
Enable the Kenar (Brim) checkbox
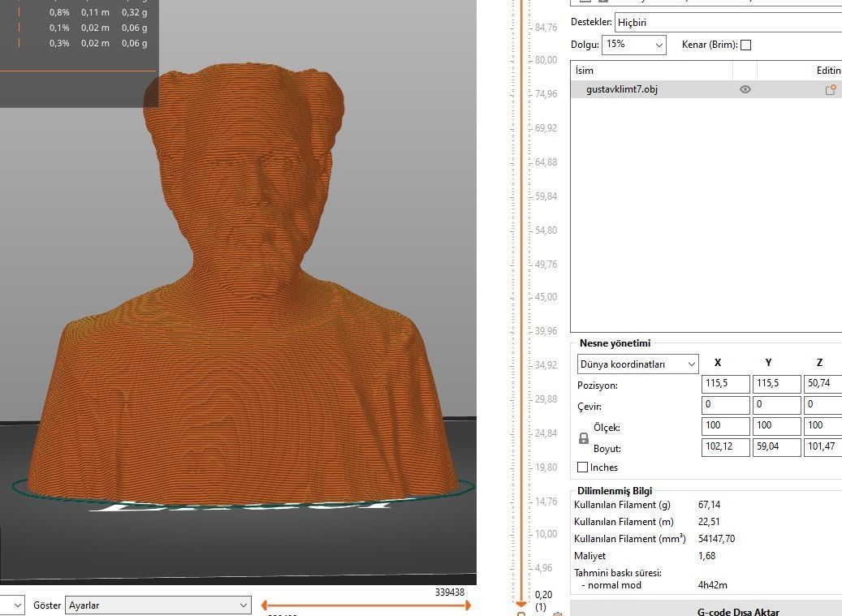tap(745, 45)
